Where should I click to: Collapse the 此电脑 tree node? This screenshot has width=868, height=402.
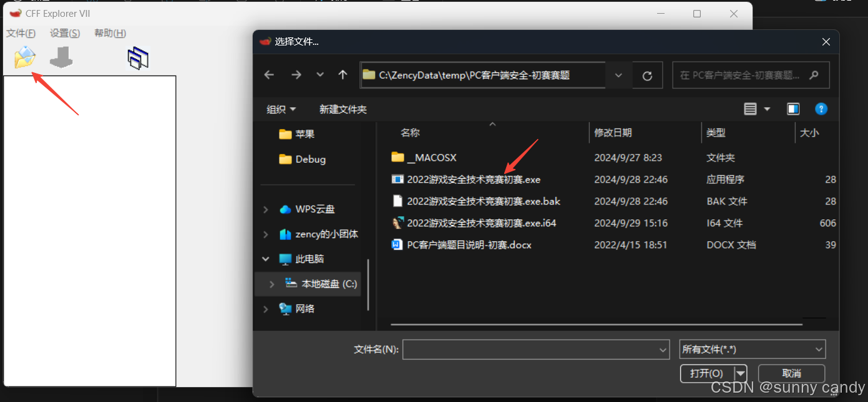(266, 259)
